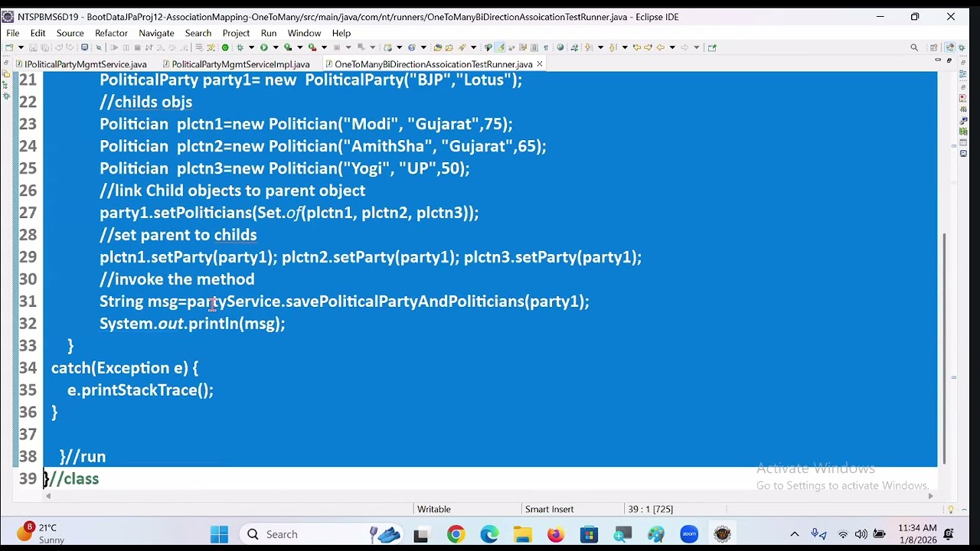Open File Explorer from the taskbar
Screen dimensions: 980x551
pos(522,534)
